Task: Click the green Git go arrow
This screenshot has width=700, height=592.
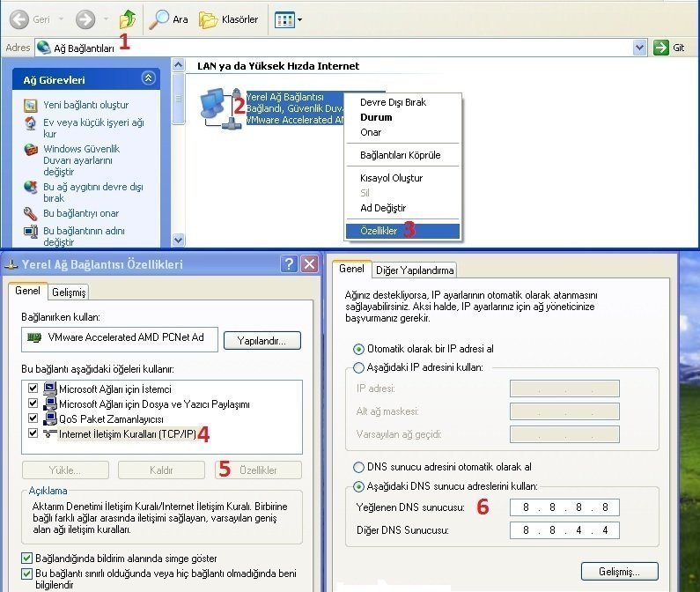Action: tap(660, 48)
